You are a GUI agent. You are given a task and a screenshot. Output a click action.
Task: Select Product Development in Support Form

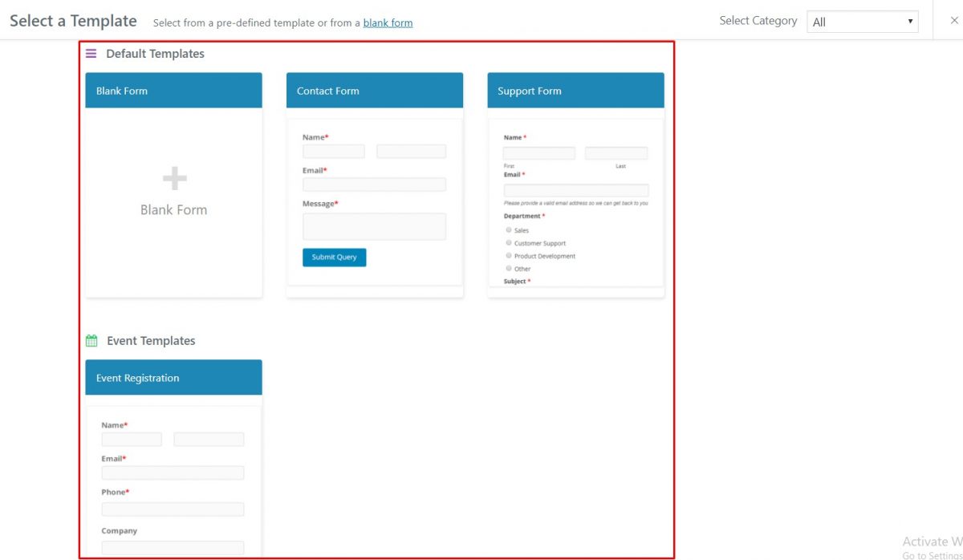509,255
